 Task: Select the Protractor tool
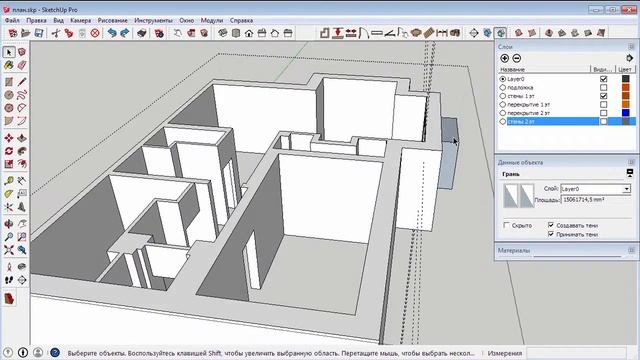click(9, 194)
